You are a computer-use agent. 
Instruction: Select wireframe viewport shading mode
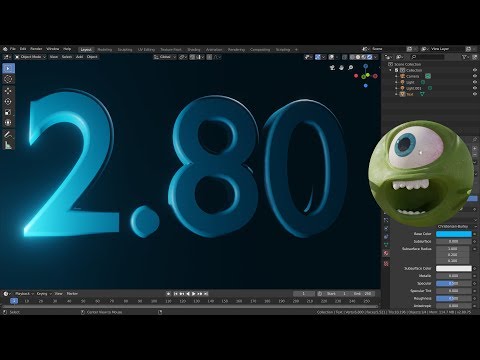pyautogui.click(x=352, y=57)
